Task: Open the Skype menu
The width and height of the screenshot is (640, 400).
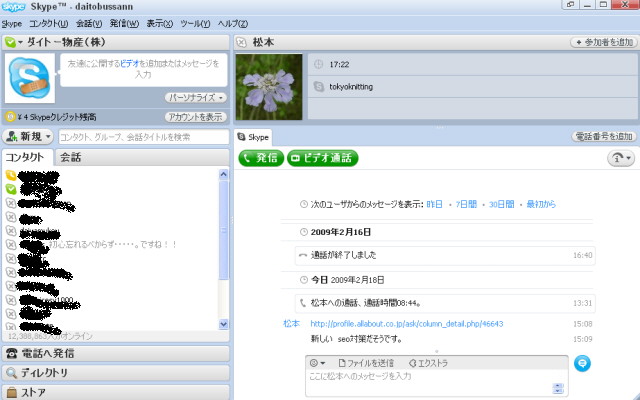Action: click(x=12, y=24)
